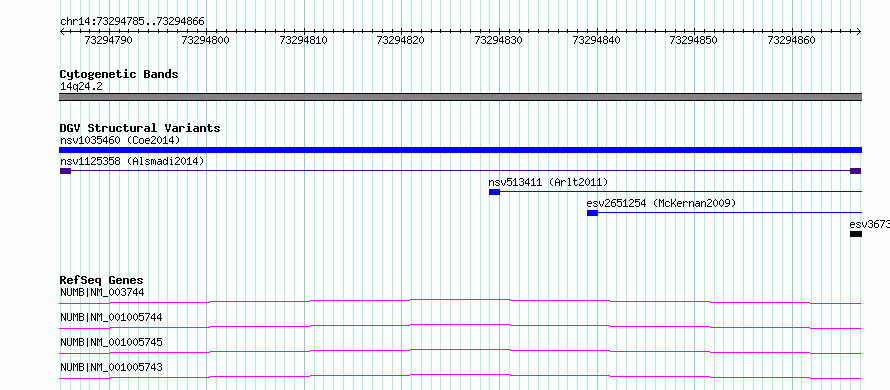Select the gray 14q24.2 cytogenetic band bar
890x390 pixels.
click(x=460, y=97)
